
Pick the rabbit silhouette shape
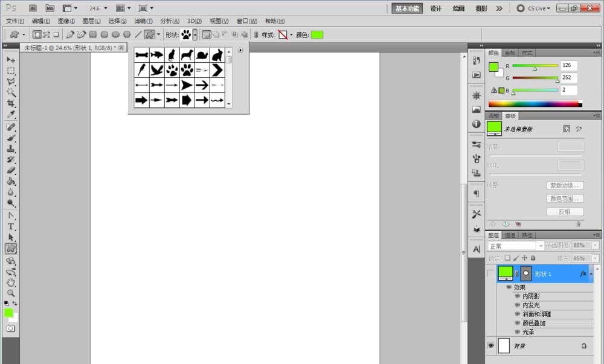click(x=217, y=55)
